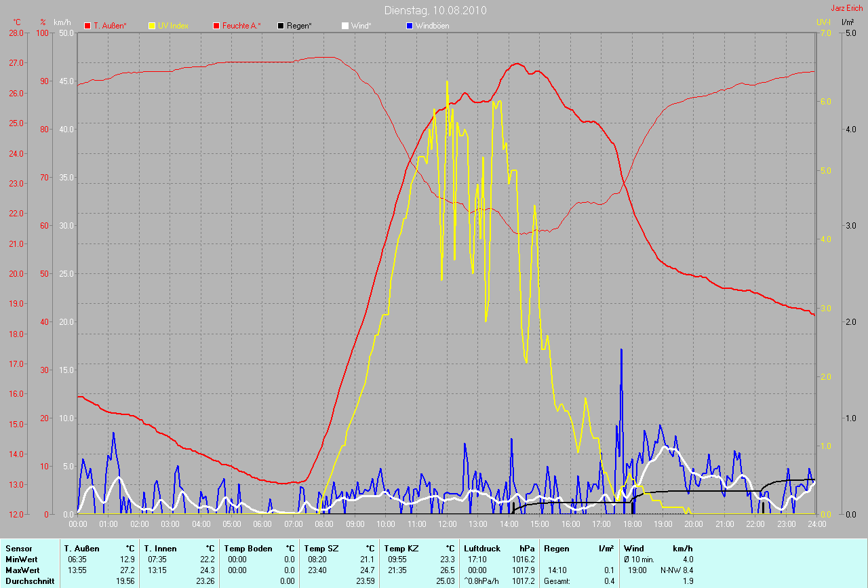Click the 24:00 label on time axis
868x588 pixels.
816,524
